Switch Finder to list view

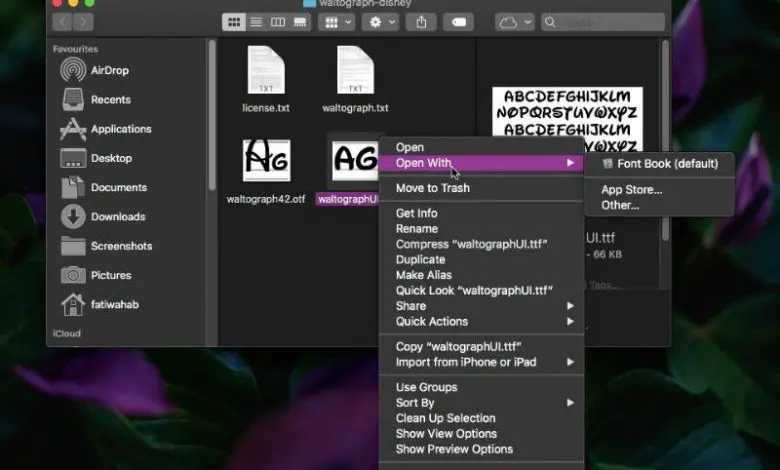[x=256, y=22]
